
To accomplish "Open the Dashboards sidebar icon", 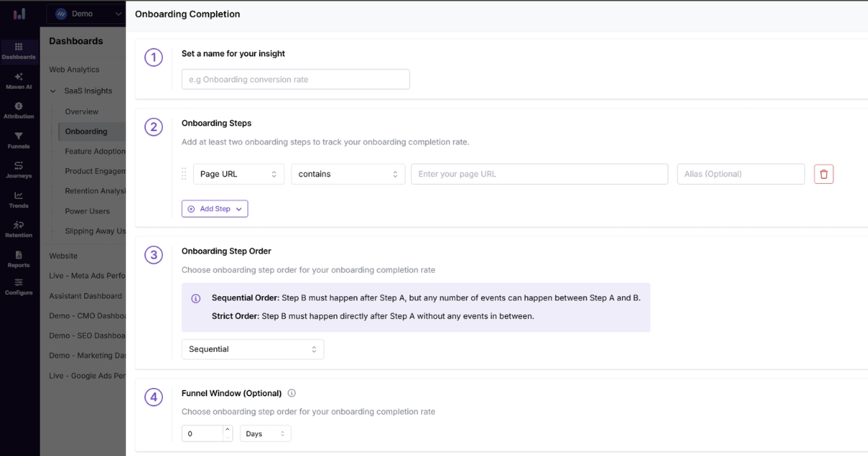I will pos(19,51).
